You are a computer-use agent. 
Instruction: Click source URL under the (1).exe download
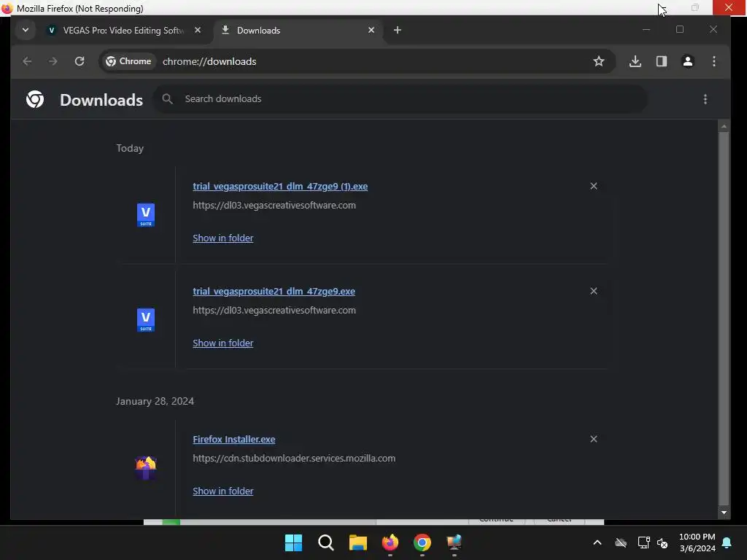(x=274, y=205)
